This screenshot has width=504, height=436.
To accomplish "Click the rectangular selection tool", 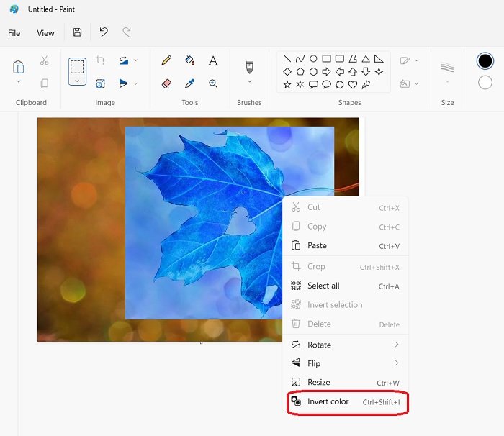I will [77, 67].
